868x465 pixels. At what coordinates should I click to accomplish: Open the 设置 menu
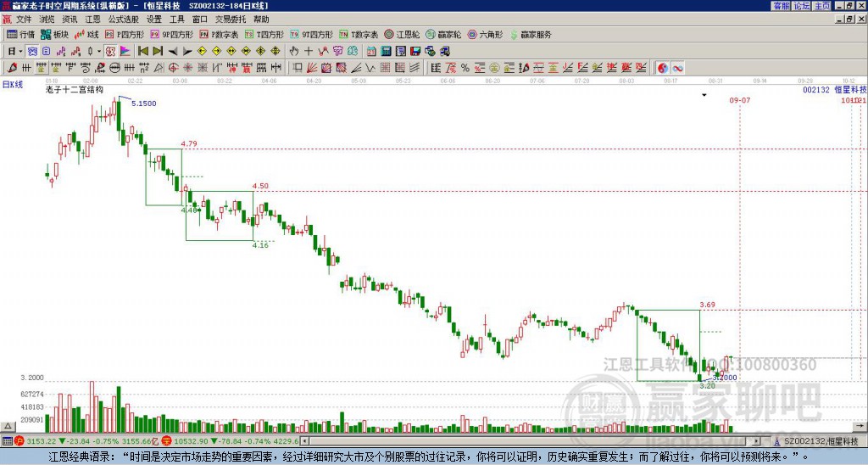click(154, 20)
